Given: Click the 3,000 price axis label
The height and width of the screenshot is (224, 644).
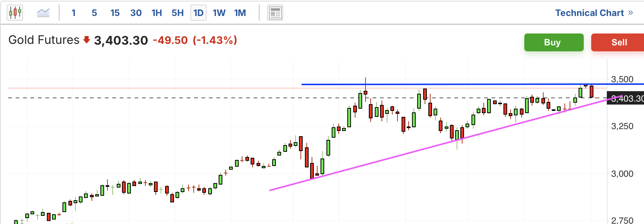Looking at the screenshot, I should pos(622,174).
